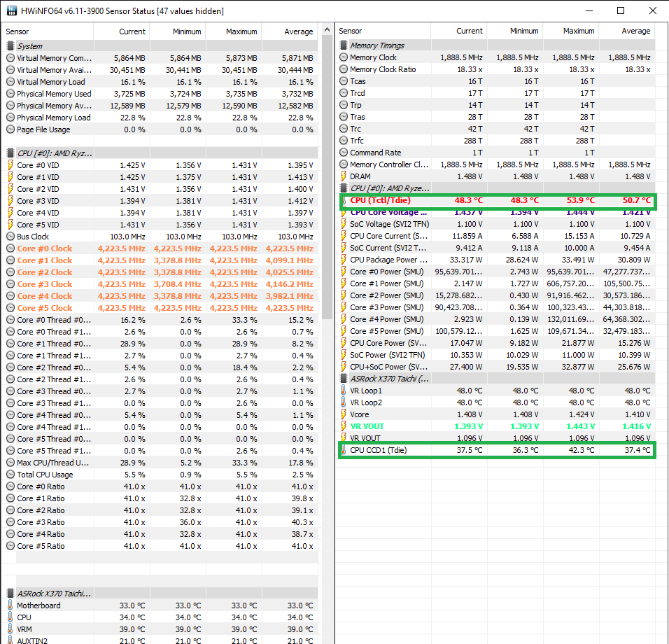Select the Tras timing row
This screenshot has height=644, width=669.
pyautogui.click(x=495, y=116)
